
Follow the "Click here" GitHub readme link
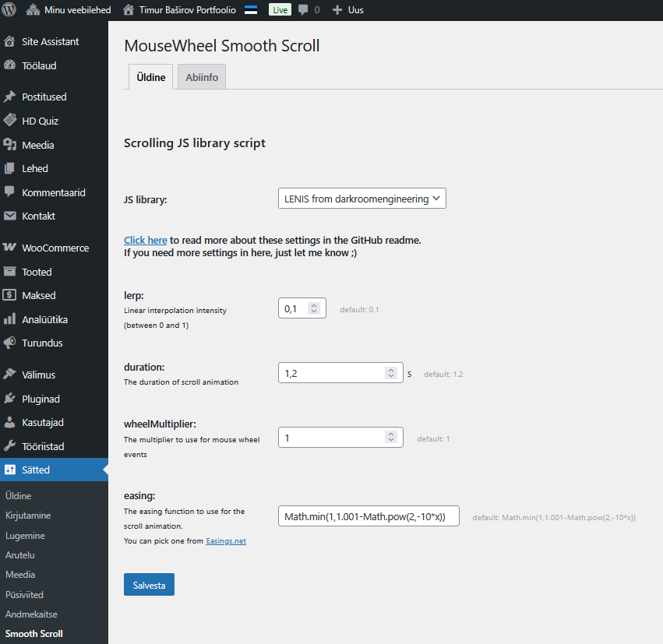tap(145, 241)
